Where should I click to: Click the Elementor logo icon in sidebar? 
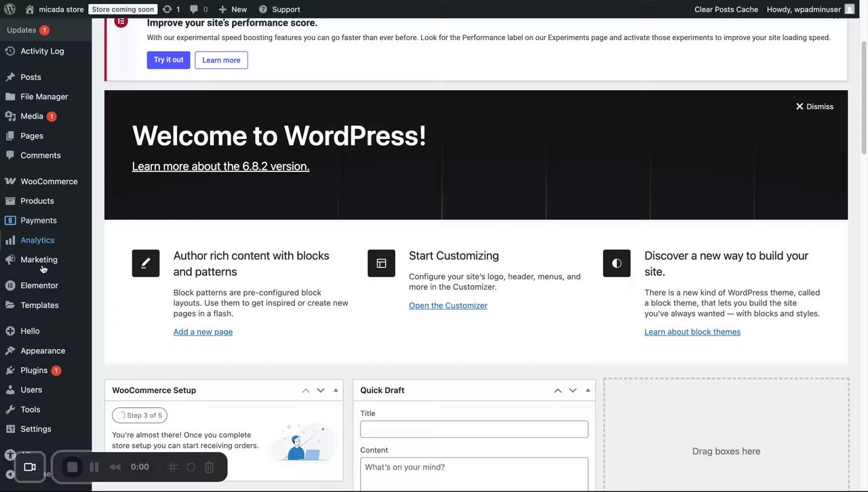coord(10,286)
